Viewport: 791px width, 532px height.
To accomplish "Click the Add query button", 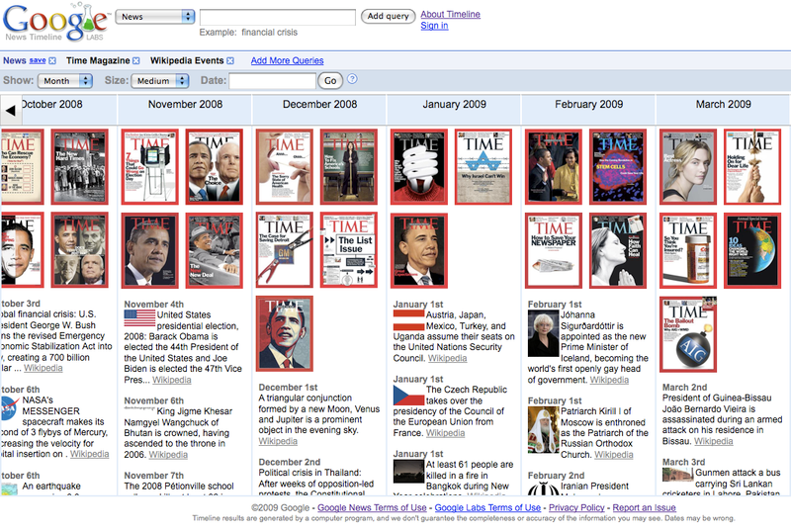I will point(388,16).
